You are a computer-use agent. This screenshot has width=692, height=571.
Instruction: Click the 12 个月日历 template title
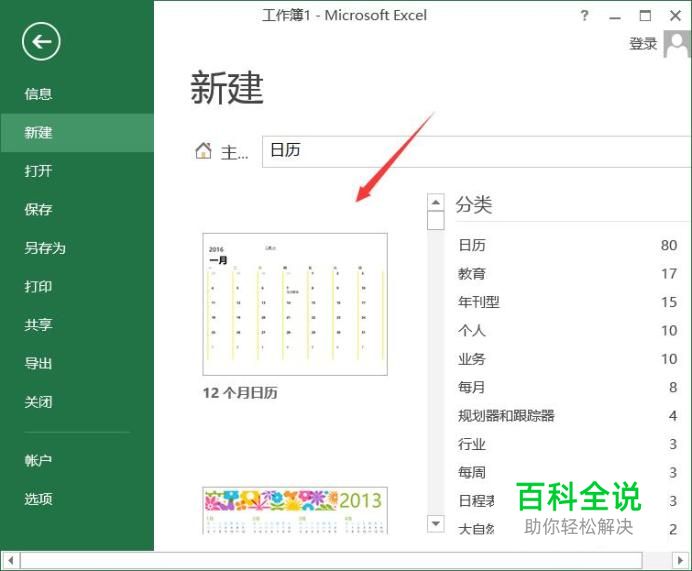click(x=240, y=393)
